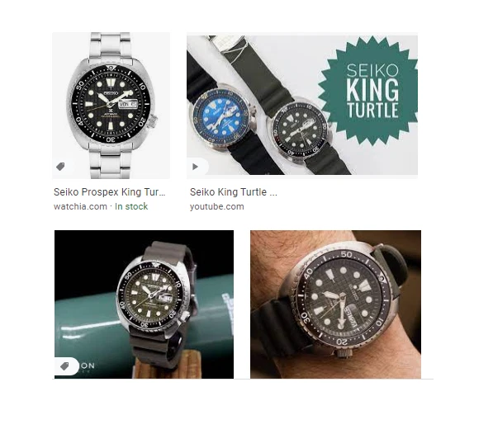Click the steel bracelet links above the silver watch dial

coord(110,45)
